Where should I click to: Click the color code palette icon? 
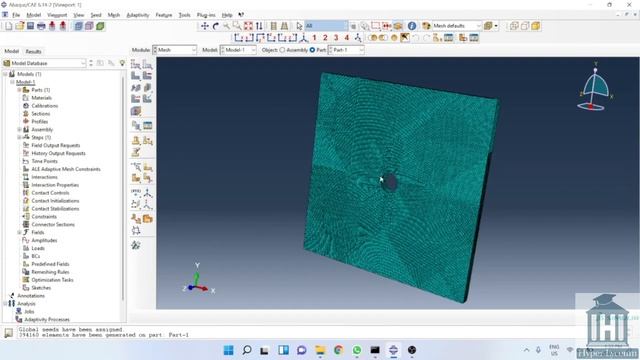tap(426, 26)
